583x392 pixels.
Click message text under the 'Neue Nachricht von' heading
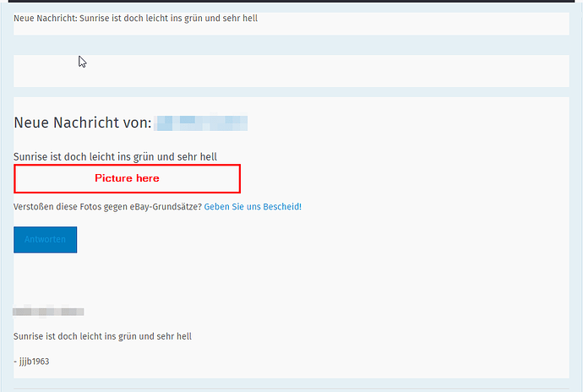pyautogui.click(x=115, y=157)
